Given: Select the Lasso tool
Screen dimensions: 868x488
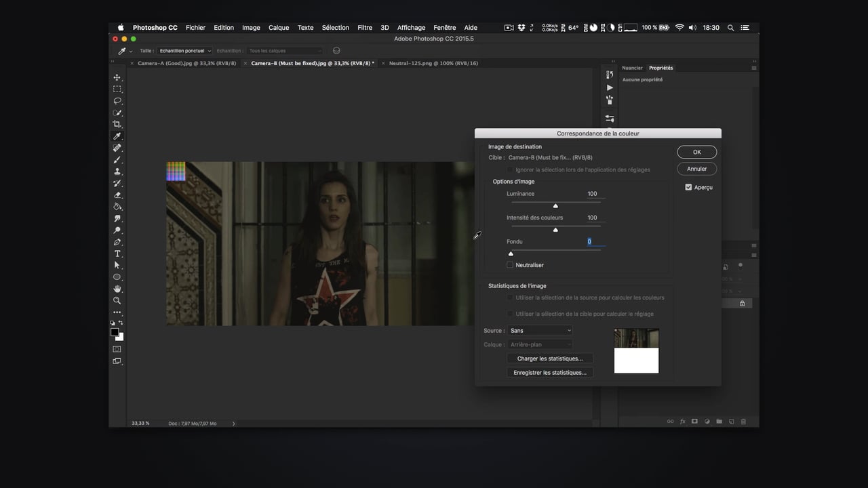Looking at the screenshot, I should [117, 101].
